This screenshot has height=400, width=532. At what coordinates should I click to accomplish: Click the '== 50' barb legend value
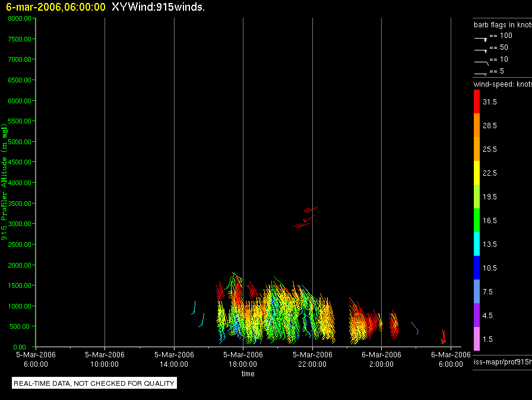(x=499, y=47)
